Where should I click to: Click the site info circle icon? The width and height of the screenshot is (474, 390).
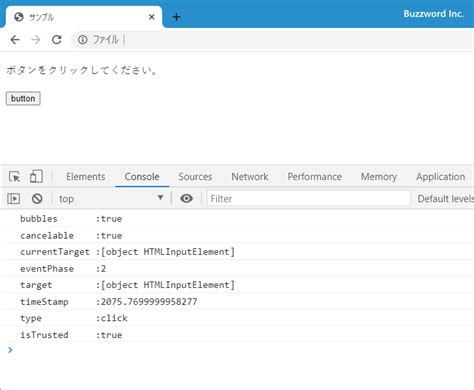click(82, 40)
